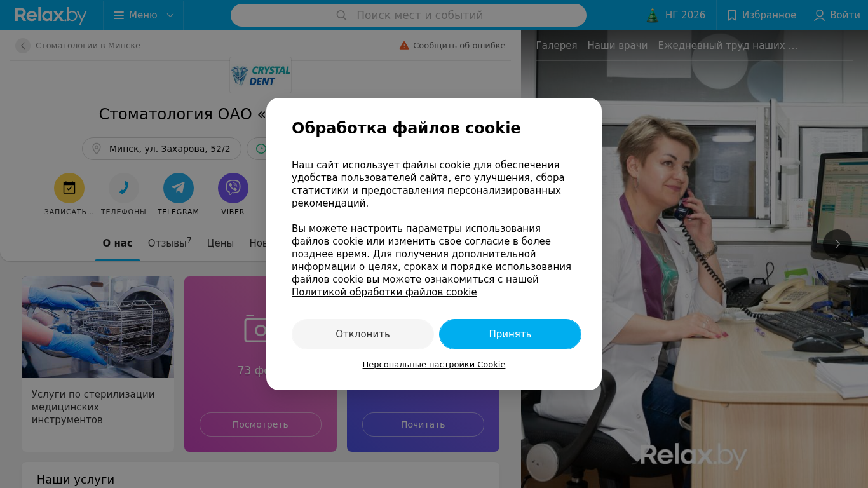Accept cookies with Принять button
Viewport: 868px width, 488px height.
(x=510, y=334)
